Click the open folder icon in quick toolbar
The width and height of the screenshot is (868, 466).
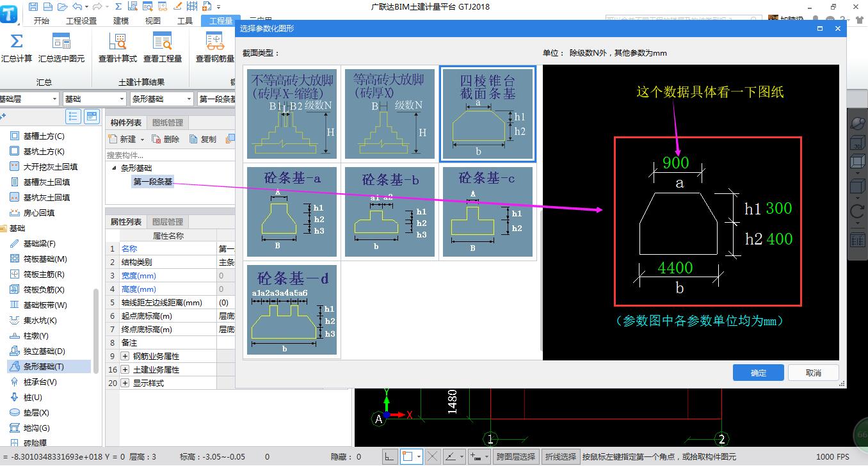pos(61,6)
